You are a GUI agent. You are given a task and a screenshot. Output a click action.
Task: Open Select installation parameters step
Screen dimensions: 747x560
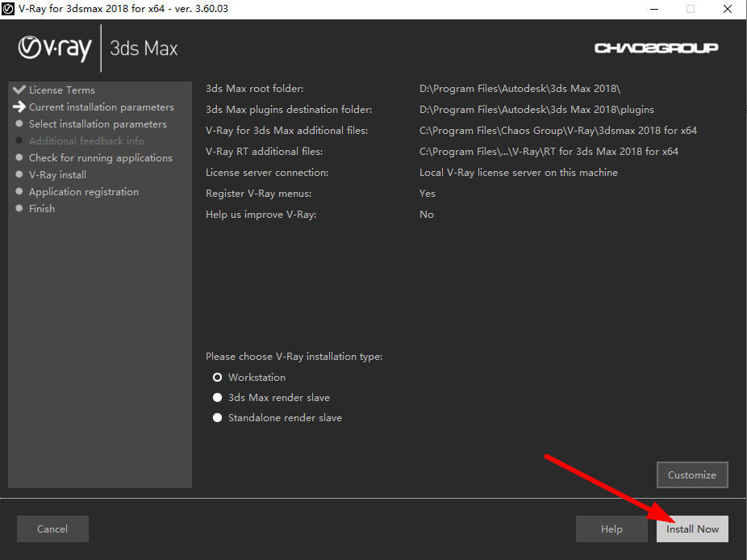98,124
